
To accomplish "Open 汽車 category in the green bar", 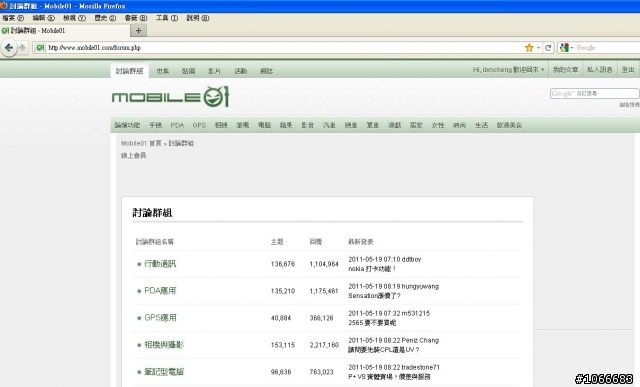I will click(x=329, y=125).
